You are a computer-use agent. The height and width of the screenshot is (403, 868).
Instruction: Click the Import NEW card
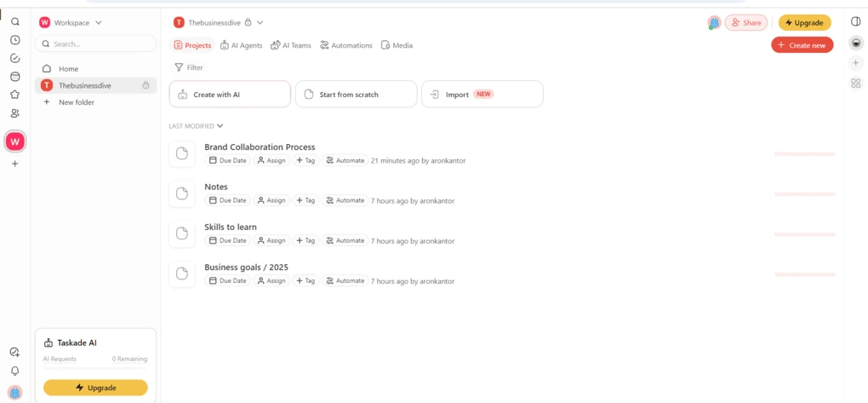(483, 95)
